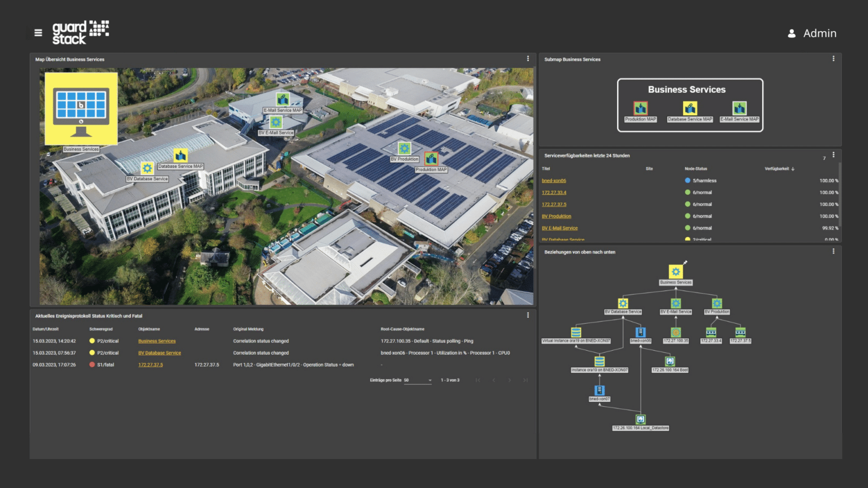
Task: Open the Ereignisprotokoll panel three-dot menu
Action: point(527,315)
